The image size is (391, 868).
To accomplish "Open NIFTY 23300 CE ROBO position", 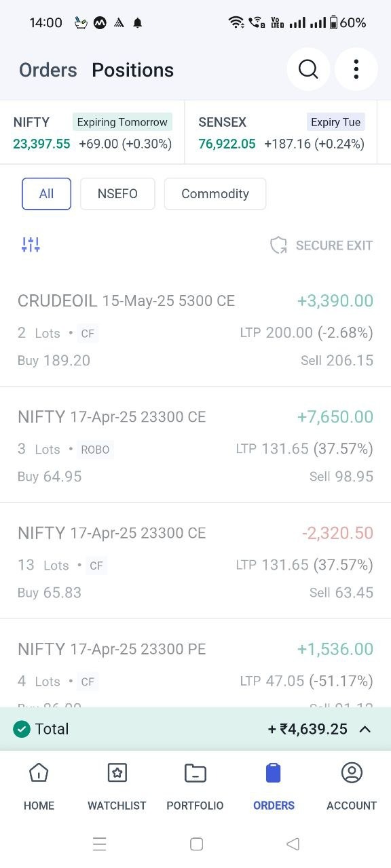I will 195,446.
